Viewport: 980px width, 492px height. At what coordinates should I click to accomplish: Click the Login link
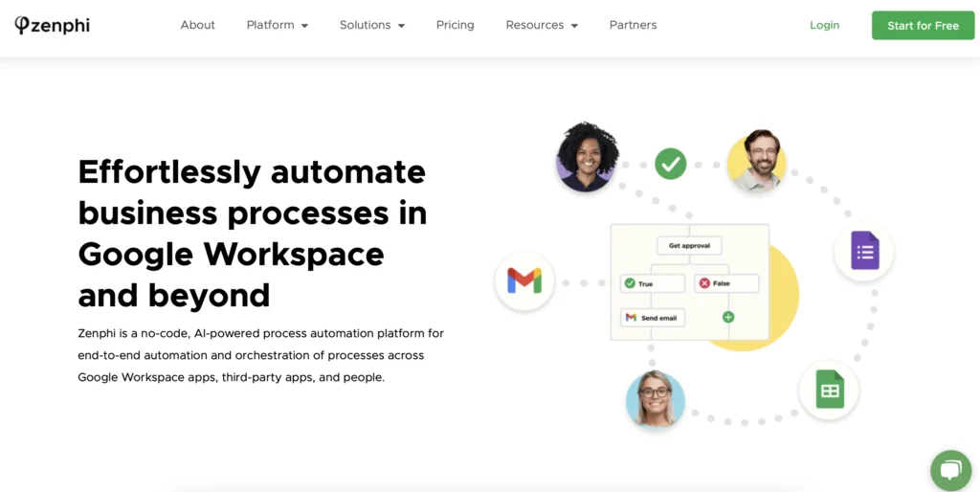coord(824,25)
